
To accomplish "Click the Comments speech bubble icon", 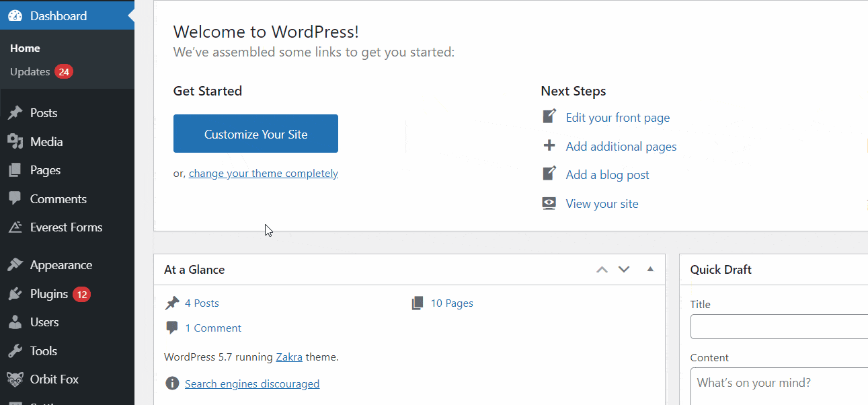I will click(x=15, y=198).
